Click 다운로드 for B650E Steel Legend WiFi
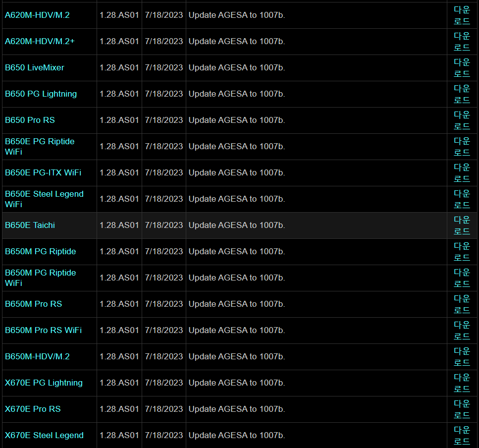 (462, 199)
